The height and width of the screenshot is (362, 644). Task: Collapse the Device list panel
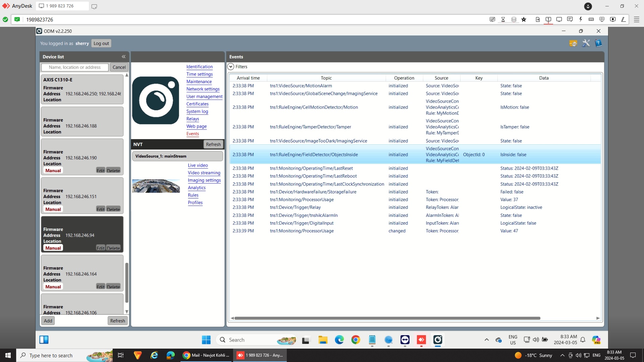coord(123,57)
